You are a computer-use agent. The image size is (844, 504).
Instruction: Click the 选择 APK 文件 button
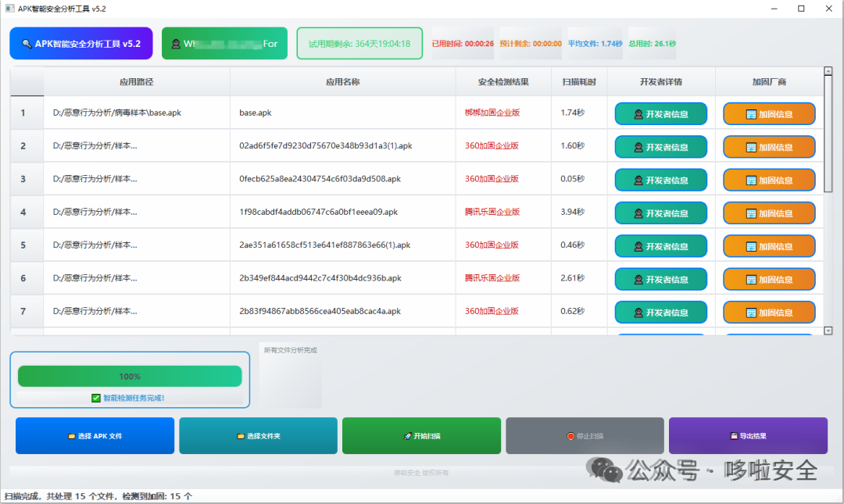coord(95,435)
